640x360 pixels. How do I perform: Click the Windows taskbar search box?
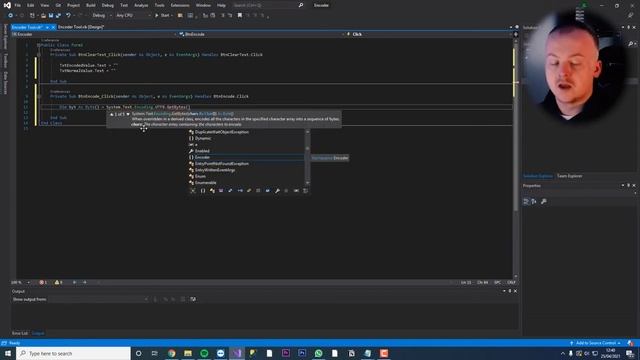[x=73, y=353]
